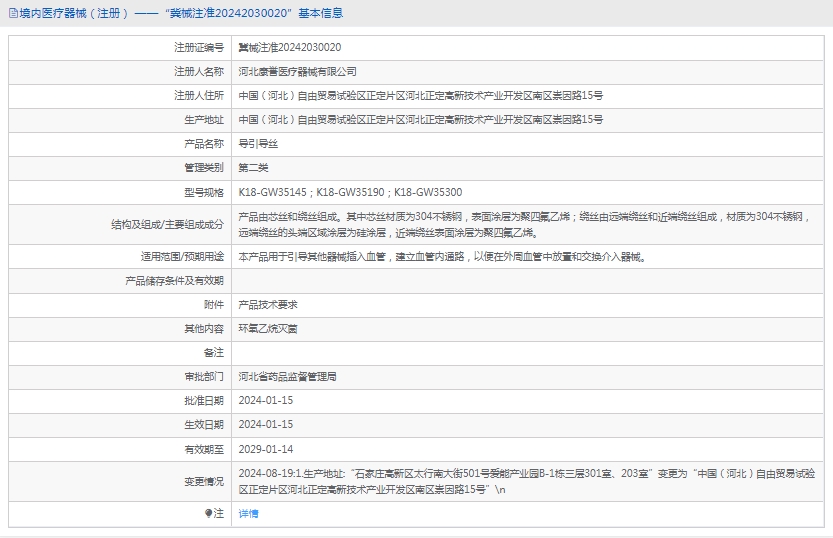The width and height of the screenshot is (833, 538).
Task: Click model specification K18-GW35145 text
Action: click(x=273, y=192)
